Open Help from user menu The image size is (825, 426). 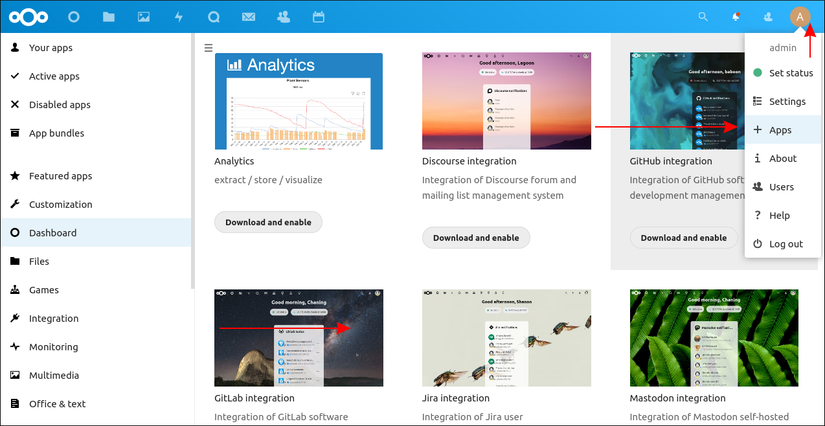783,215
